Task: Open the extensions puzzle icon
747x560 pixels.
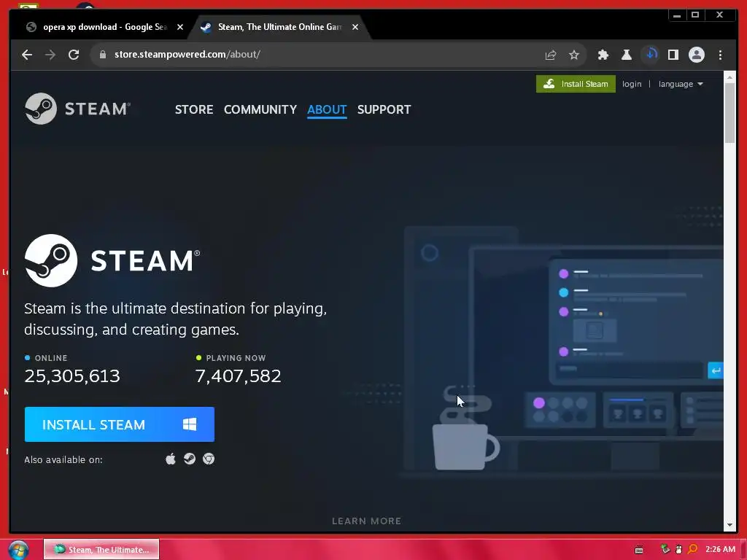Action: pyautogui.click(x=603, y=55)
